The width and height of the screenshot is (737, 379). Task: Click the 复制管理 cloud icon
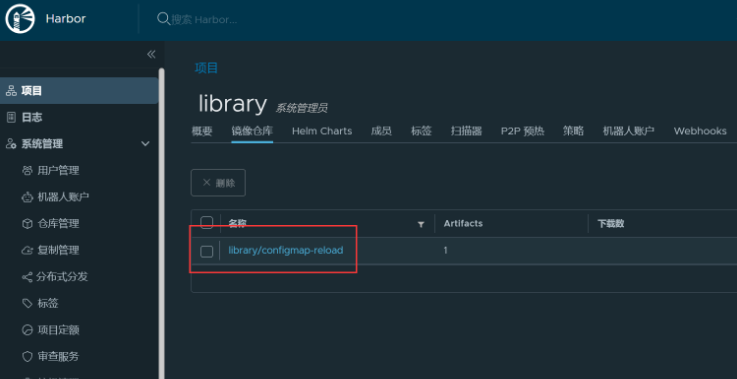click(x=27, y=250)
